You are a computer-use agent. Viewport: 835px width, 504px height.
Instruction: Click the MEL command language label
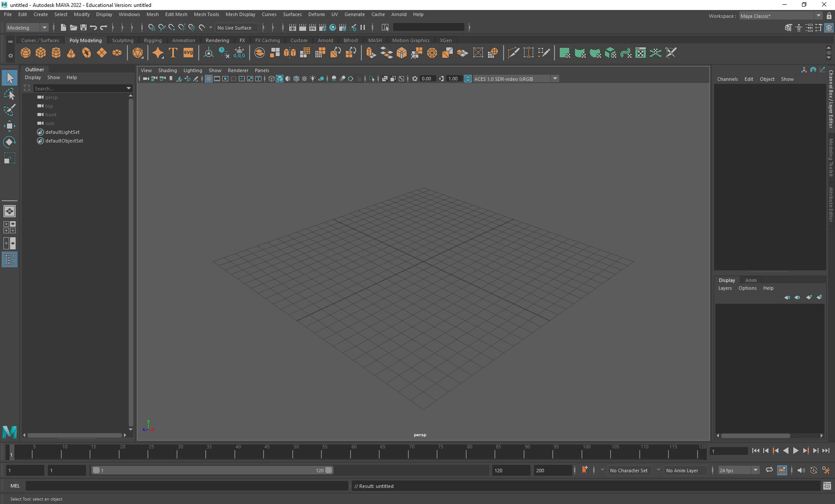point(15,486)
